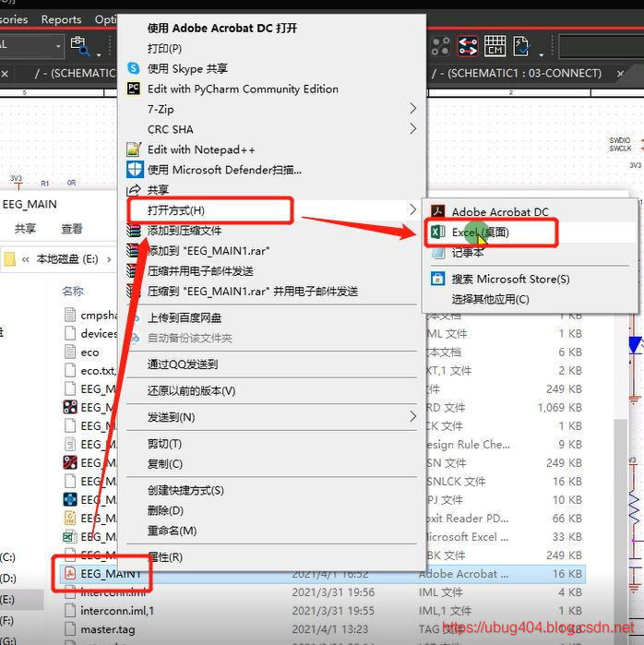Open the dropdown arrow beside the document checkmark icon
Viewport: 644px width, 645px height.
542,54
